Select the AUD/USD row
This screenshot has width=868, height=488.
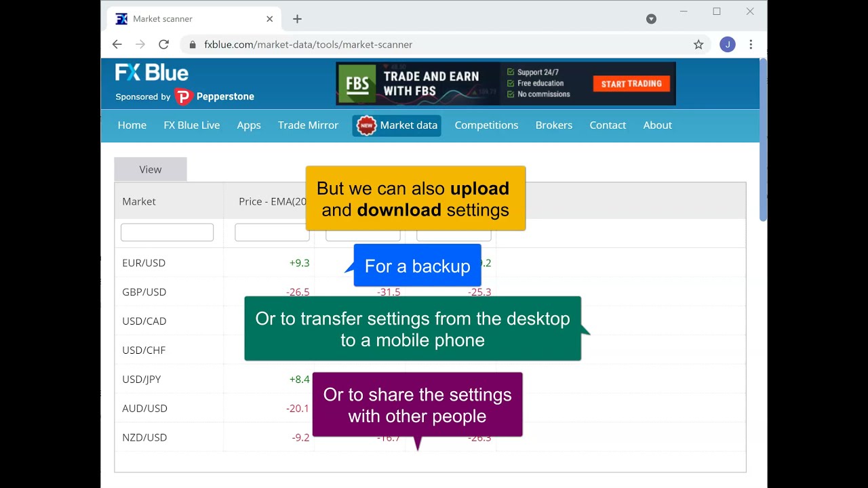coord(430,409)
